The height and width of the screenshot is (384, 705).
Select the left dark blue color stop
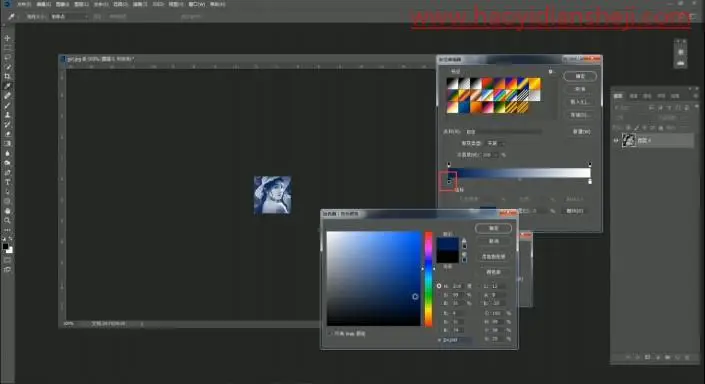pos(449,181)
